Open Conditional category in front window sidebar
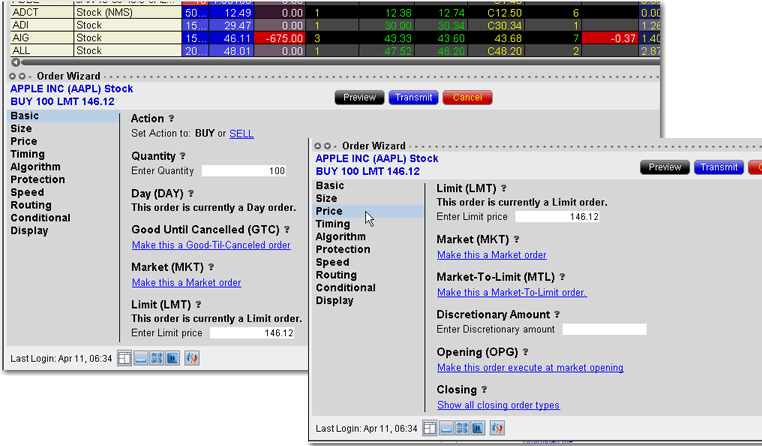 [x=346, y=288]
